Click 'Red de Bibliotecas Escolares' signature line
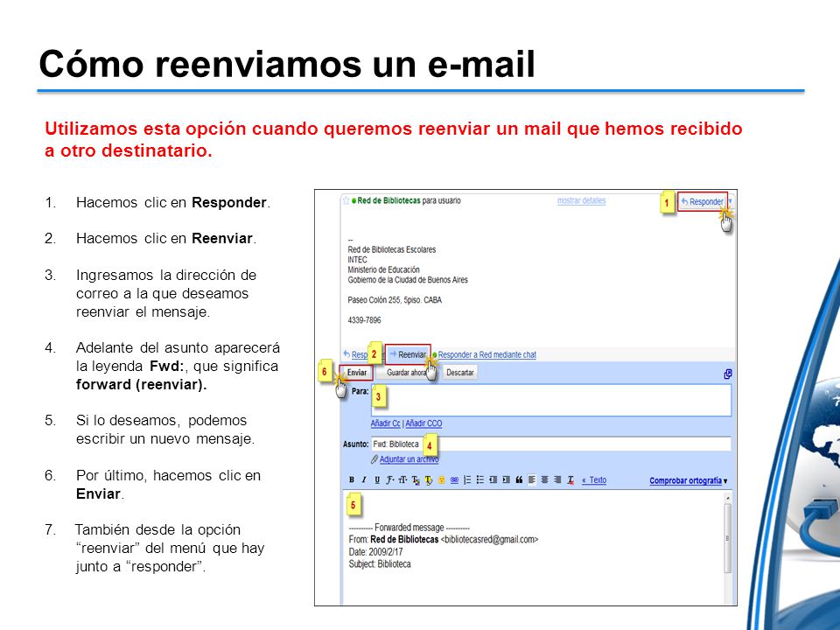Image resolution: width=840 pixels, height=630 pixels. pyautogui.click(x=392, y=249)
